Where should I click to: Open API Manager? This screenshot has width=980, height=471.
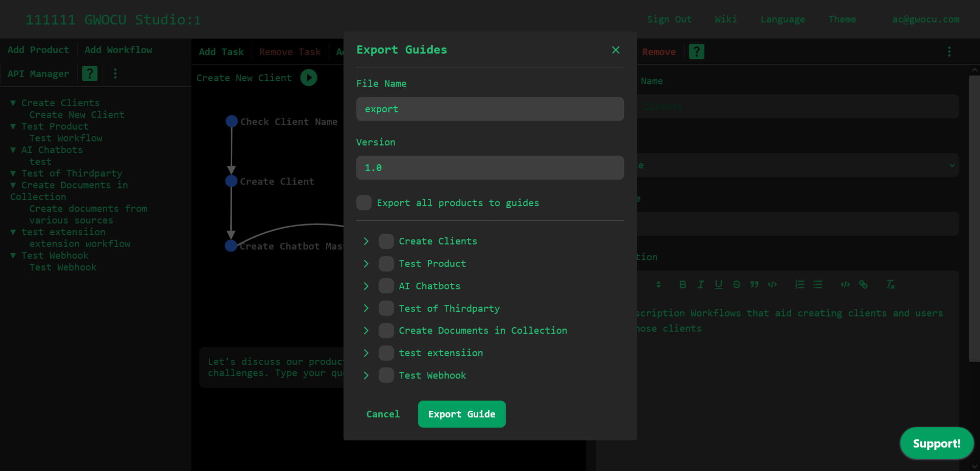[38, 74]
